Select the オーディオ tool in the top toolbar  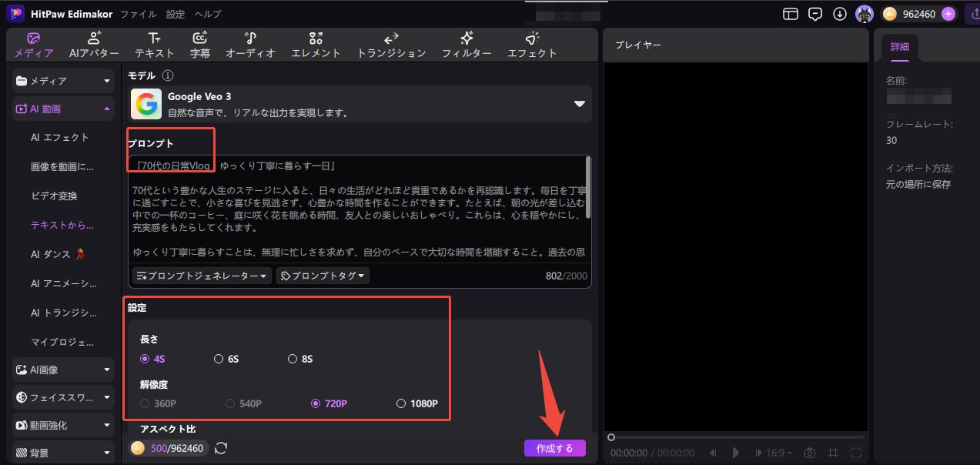pos(251,45)
